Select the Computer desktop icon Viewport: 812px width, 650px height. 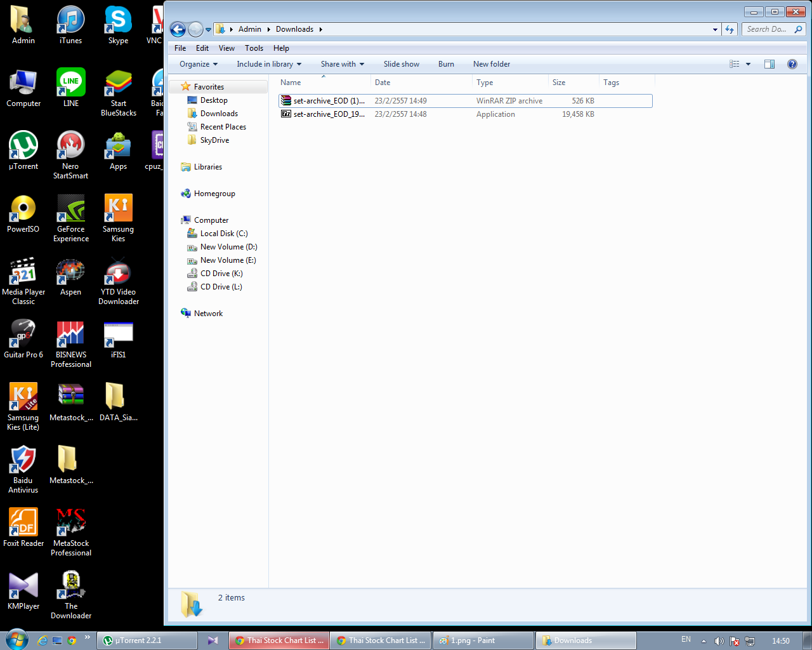23,88
